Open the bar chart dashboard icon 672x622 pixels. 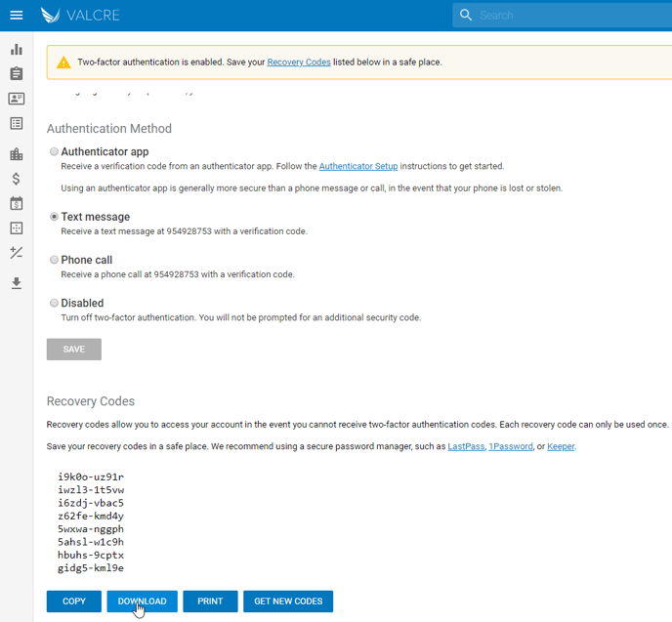16,49
